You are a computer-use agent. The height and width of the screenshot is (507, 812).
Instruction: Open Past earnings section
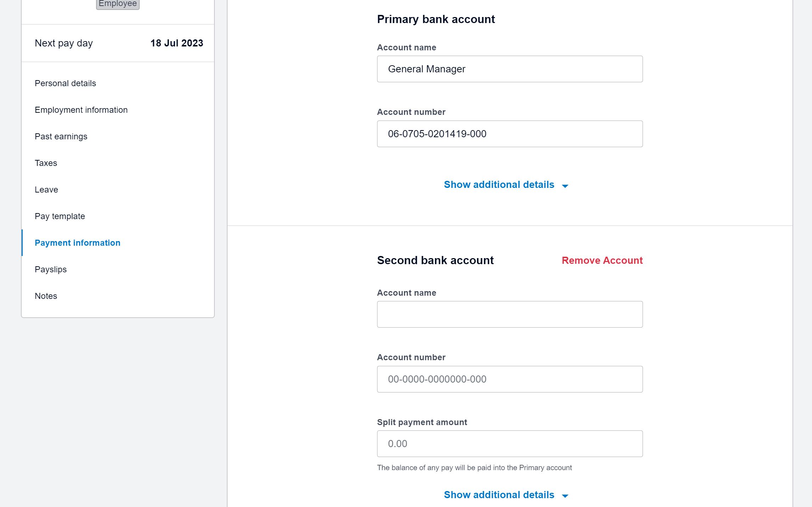(61, 136)
